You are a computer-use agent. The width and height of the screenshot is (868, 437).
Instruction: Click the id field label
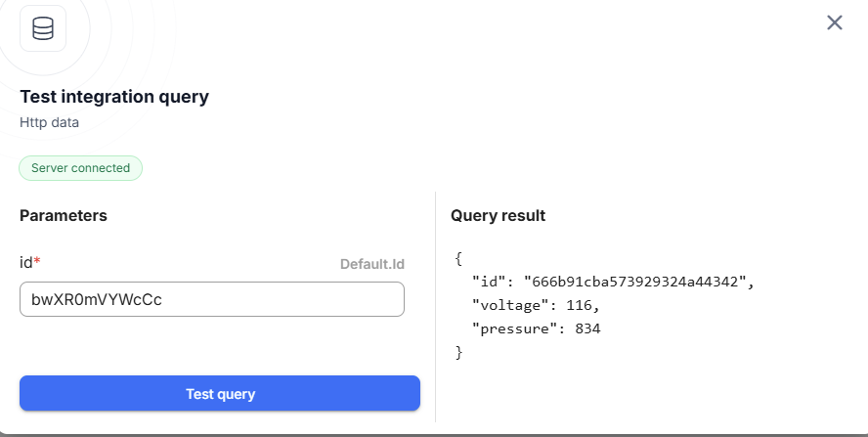tap(26, 262)
